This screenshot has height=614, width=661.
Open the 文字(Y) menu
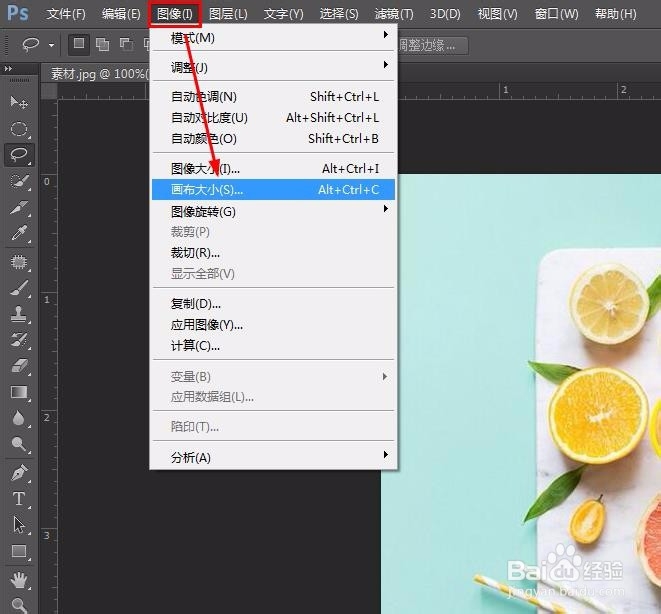pos(283,14)
